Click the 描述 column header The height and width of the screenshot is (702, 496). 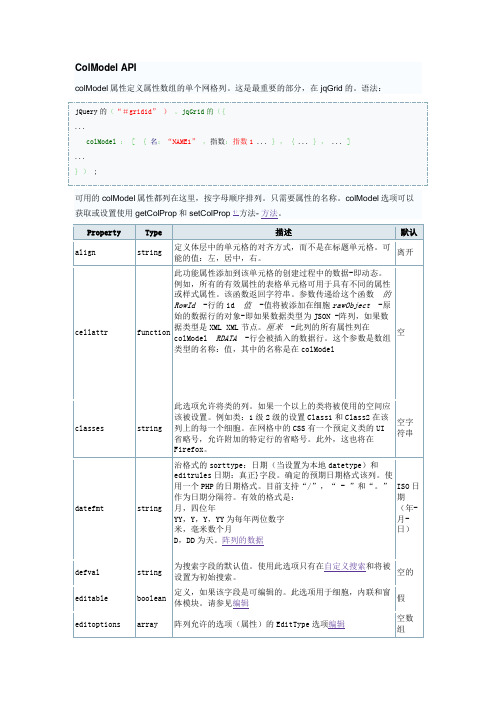click(x=283, y=232)
